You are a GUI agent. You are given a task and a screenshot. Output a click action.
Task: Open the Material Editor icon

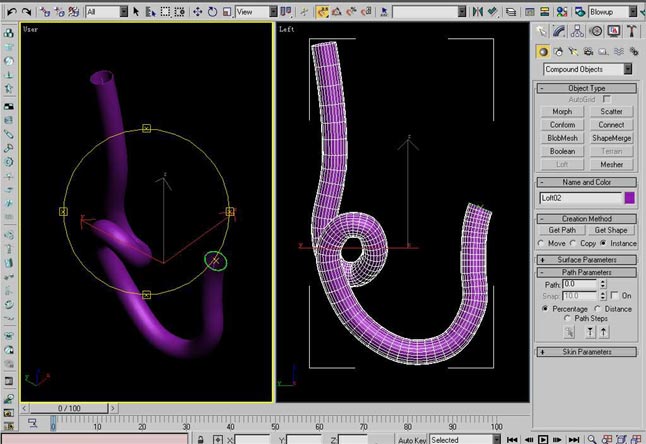pyautogui.click(x=562, y=12)
